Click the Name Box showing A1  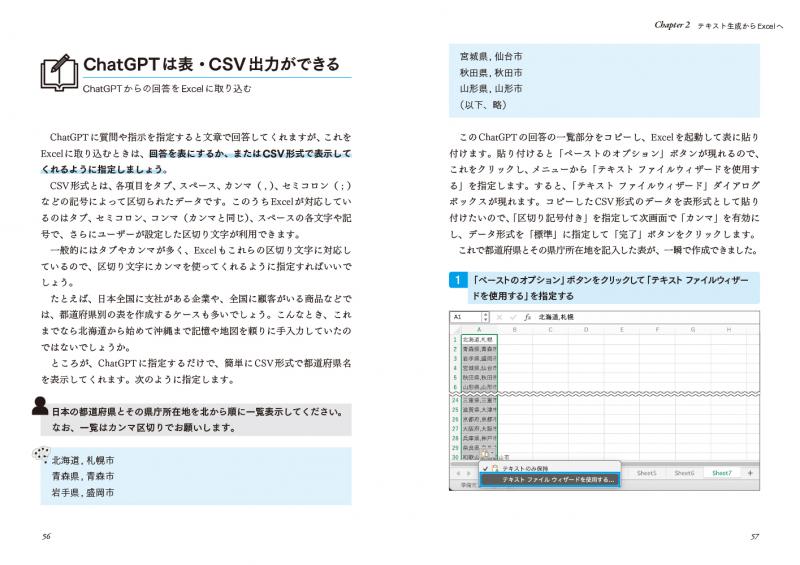(466, 317)
